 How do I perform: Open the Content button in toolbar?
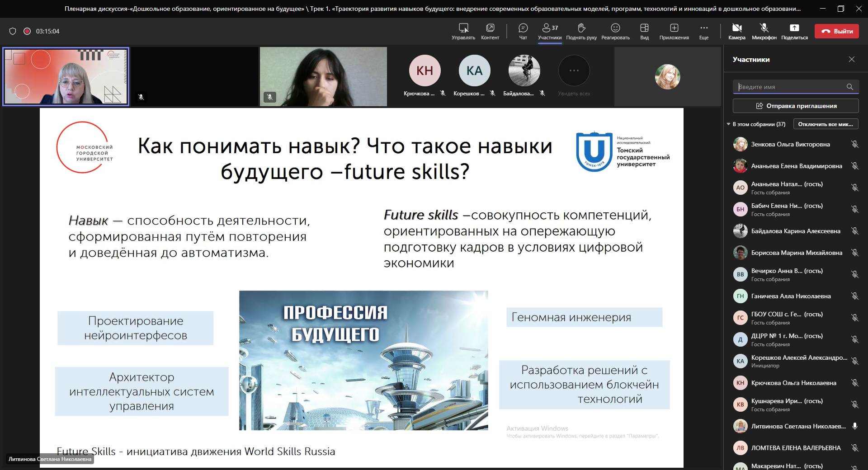(490, 31)
